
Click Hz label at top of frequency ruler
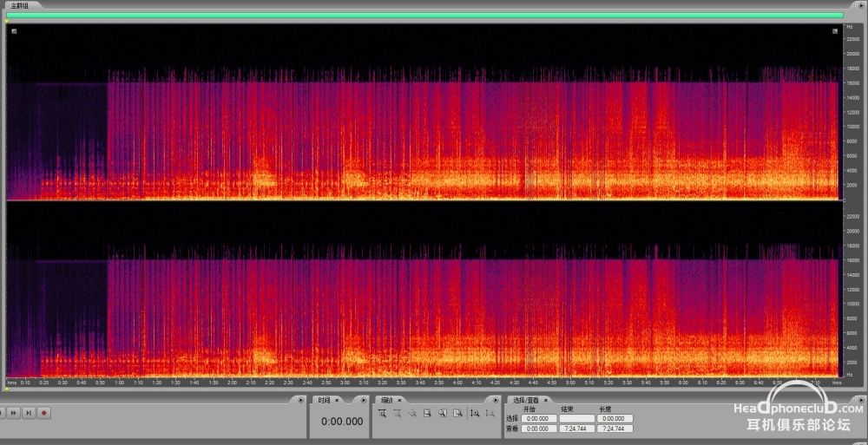(849, 27)
